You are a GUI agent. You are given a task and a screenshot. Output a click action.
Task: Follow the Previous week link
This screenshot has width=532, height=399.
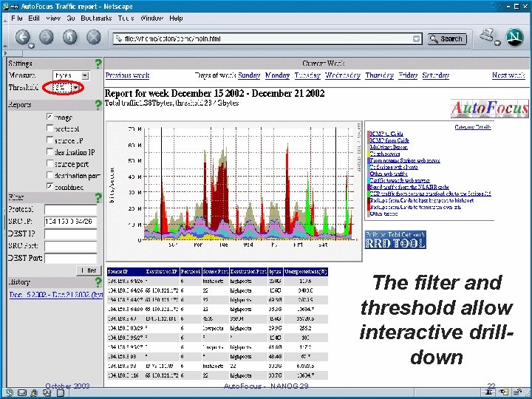click(x=127, y=75)
